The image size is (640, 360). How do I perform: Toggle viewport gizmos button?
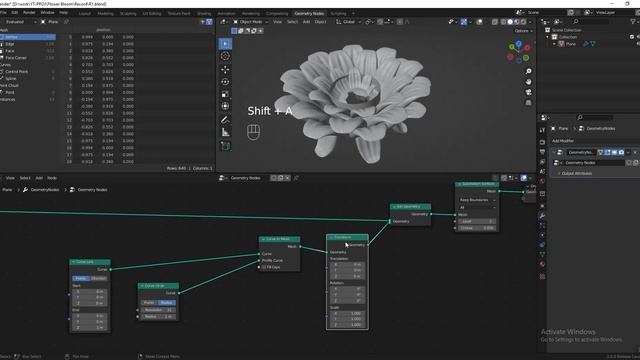tap(464, 22)
